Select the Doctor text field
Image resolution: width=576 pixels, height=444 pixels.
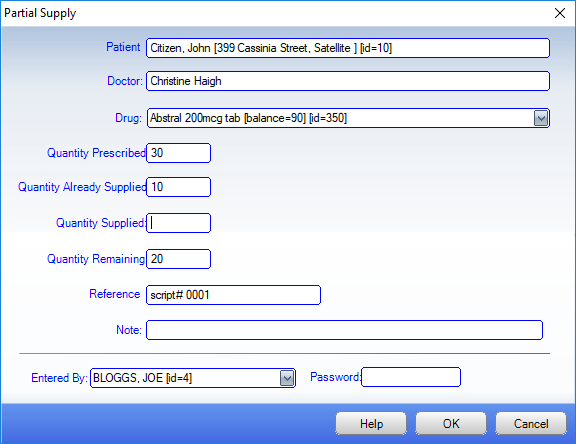tap(348, 81)
